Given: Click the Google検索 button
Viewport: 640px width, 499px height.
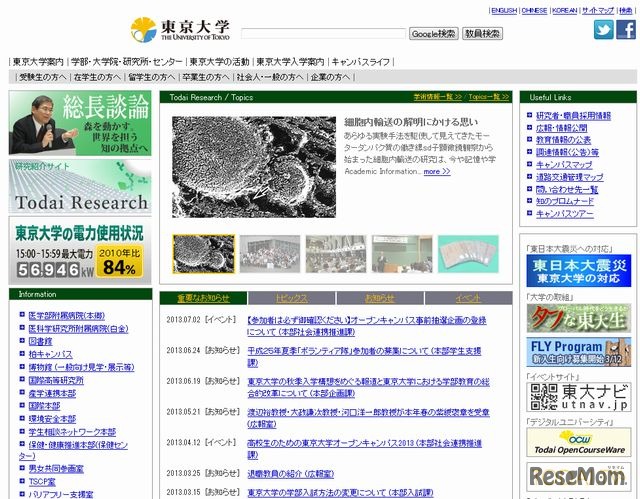Looking at the screenshot, I should 433,34.
